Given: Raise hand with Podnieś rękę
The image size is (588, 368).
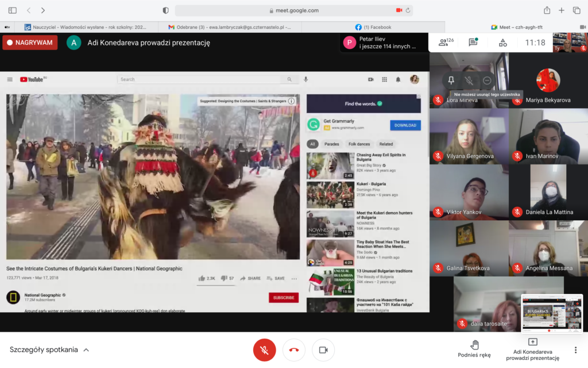Looking at the screenshot, I should 474,349.
